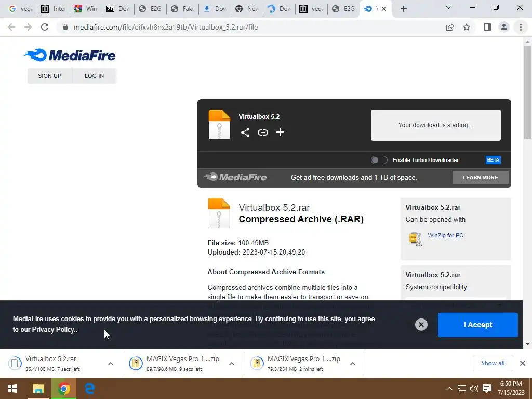Expand 254 MB MAGIX Vegas download options
Screen dimensions: 532x399
pos(353,364)
